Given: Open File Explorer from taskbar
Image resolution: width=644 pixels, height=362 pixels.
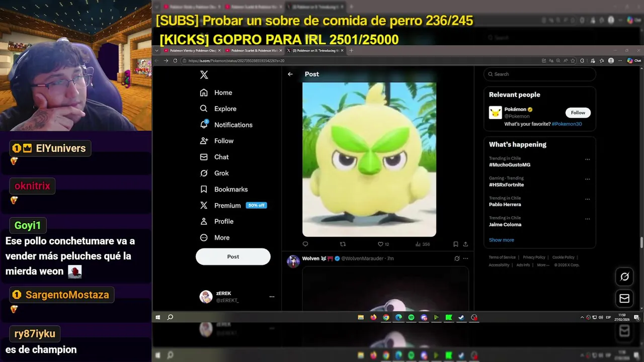Looking at the screenshot, I should [361, 317].
